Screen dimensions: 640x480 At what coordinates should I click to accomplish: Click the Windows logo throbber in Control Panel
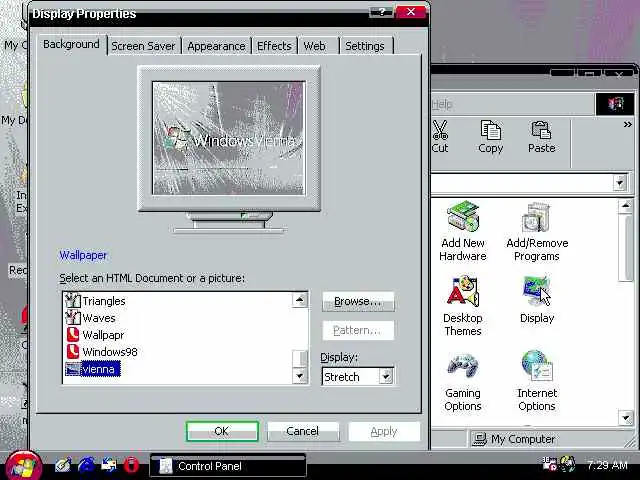pos(615,104)
